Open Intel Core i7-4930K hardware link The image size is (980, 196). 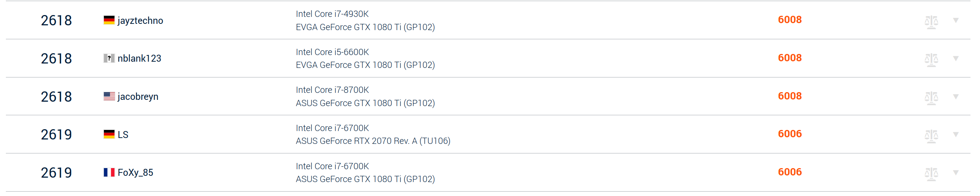[x=332, y=14]
